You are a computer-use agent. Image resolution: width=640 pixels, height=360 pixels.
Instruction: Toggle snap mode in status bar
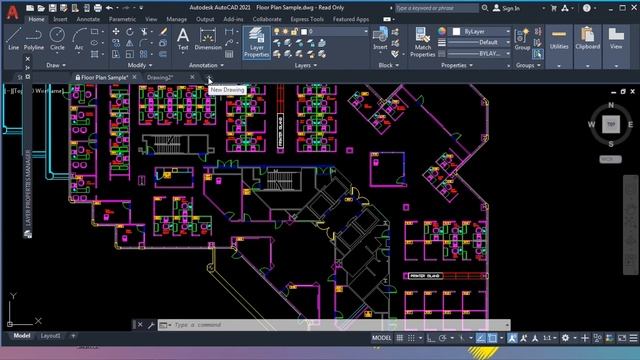tap(411, 338)
